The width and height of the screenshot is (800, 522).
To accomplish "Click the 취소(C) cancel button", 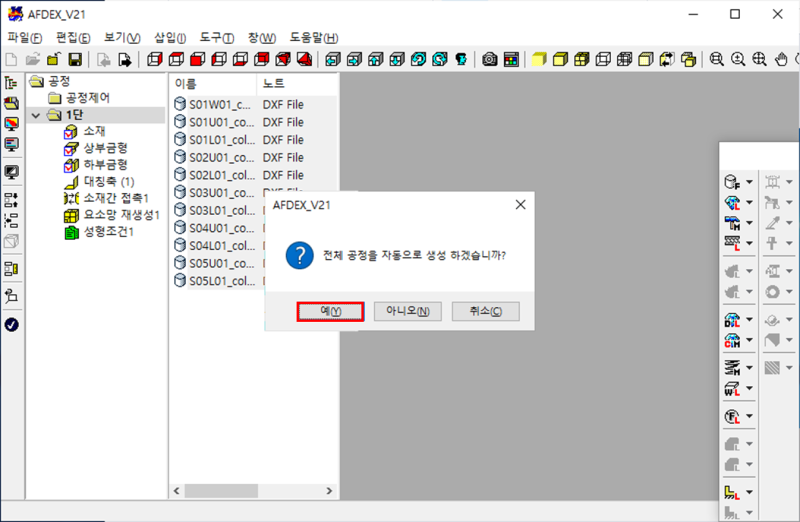I will 486,311.
